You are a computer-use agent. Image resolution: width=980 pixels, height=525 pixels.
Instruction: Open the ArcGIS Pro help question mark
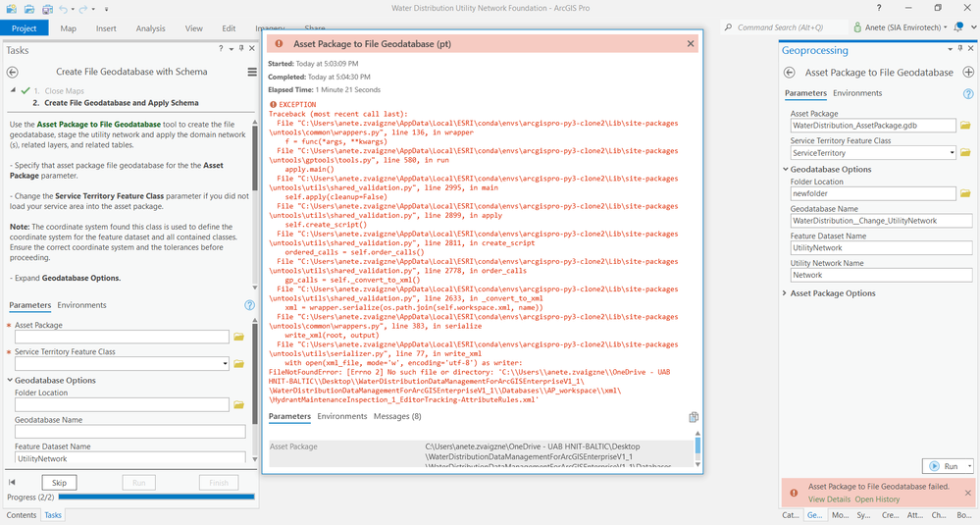(879, 8)
